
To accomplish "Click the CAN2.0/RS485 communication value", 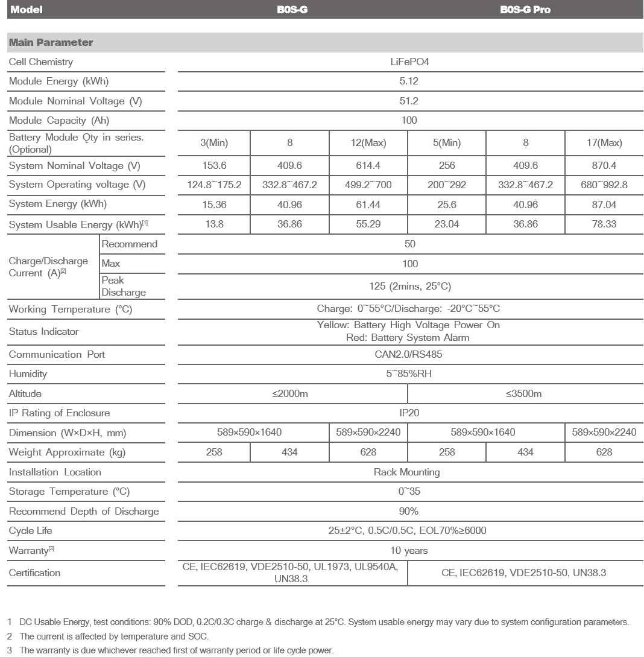I will 408,355.
